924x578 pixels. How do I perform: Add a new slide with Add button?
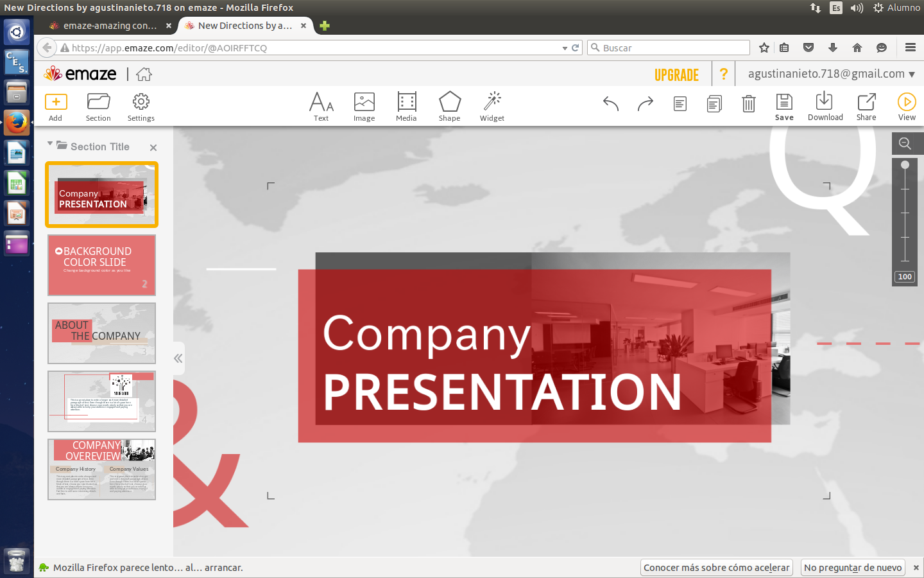(x=56, y=107)
